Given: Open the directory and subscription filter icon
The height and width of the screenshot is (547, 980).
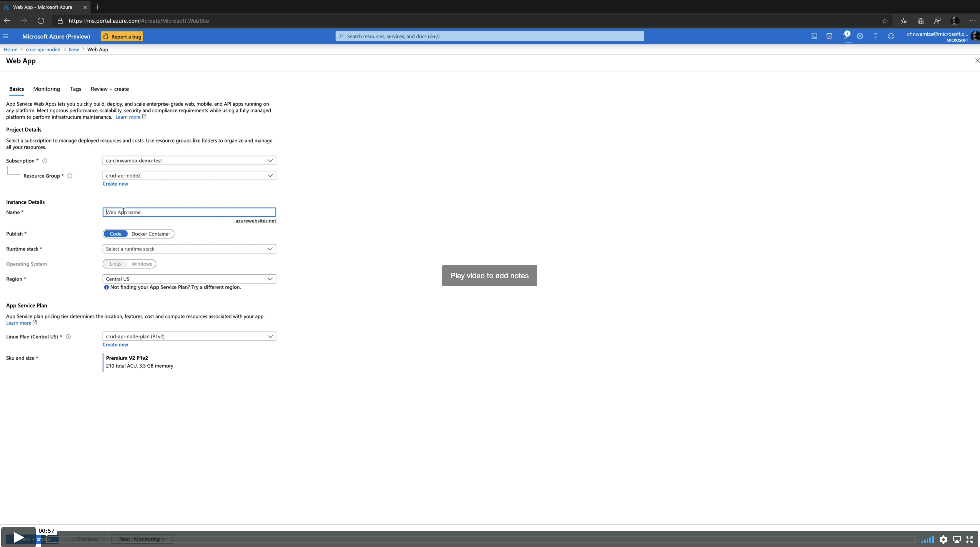Looking at the screenshot, I should coord(829,36).
